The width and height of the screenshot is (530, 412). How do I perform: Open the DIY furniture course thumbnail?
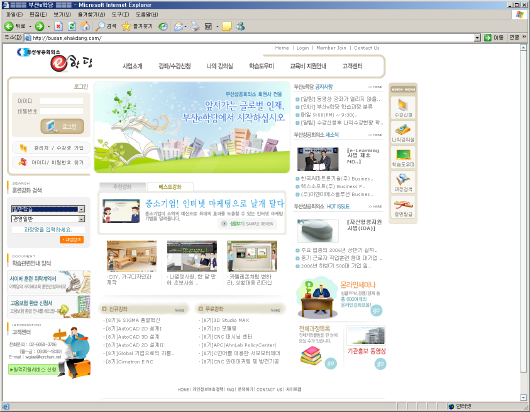pos(132,256)
